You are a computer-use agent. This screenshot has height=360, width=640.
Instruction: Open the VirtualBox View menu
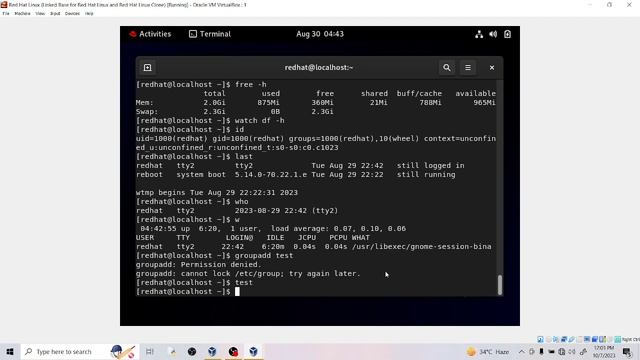40,13
